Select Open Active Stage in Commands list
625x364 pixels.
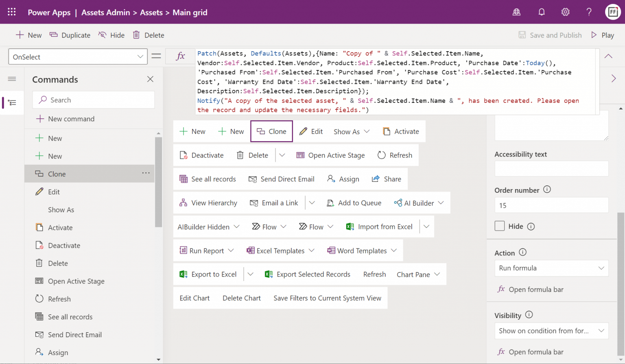pos(76,281)
